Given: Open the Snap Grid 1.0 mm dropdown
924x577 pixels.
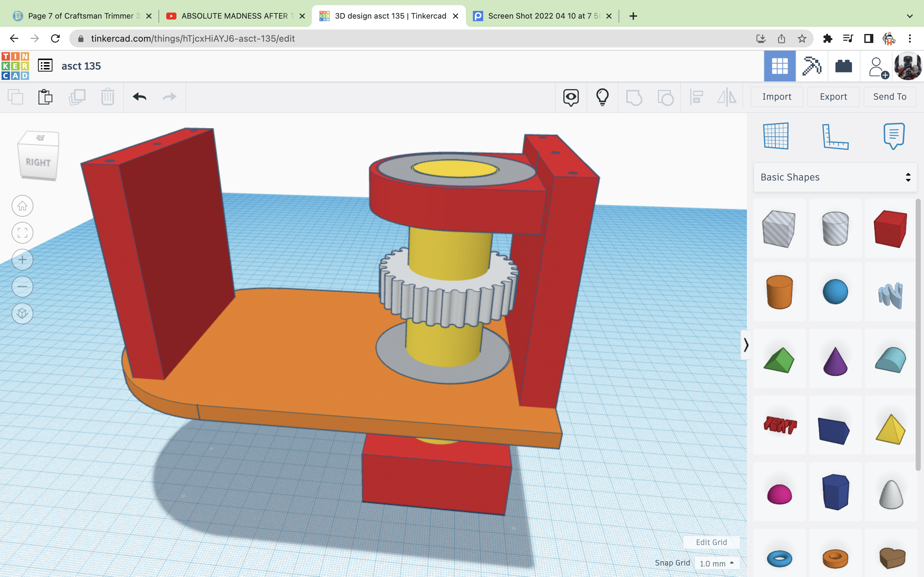Looking at the screenshot, I should click(716, 563).
